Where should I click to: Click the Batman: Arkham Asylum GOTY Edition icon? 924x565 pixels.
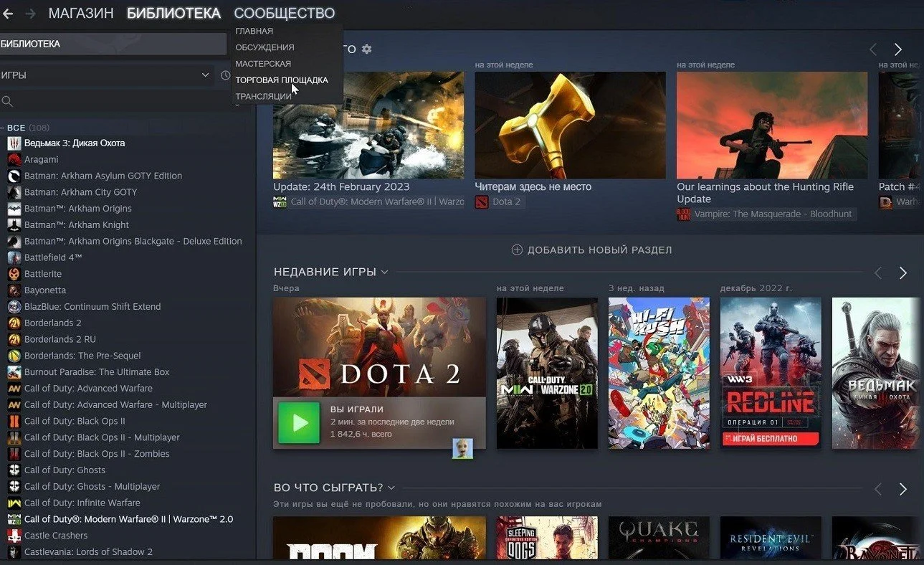point(14,176)
